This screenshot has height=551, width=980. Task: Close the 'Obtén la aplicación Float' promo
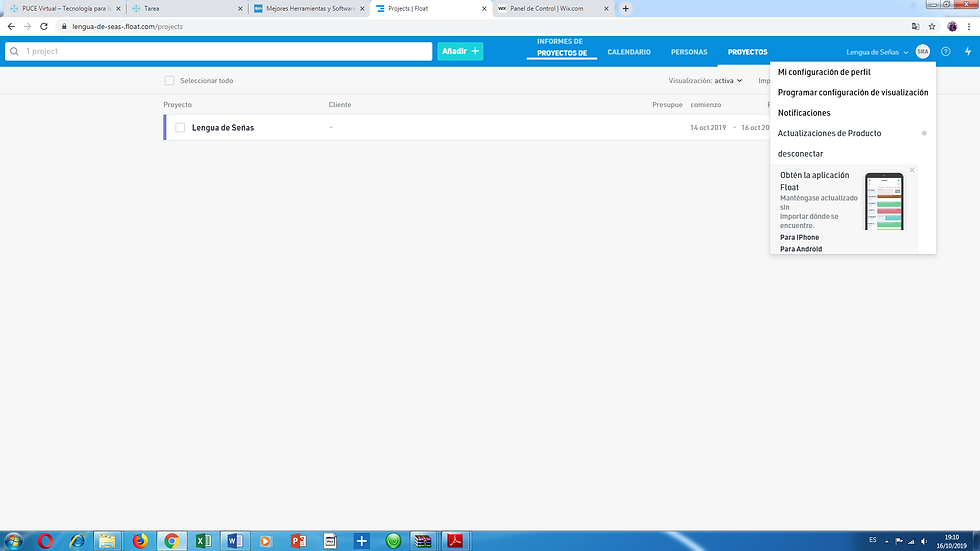(x=912, y=170)
